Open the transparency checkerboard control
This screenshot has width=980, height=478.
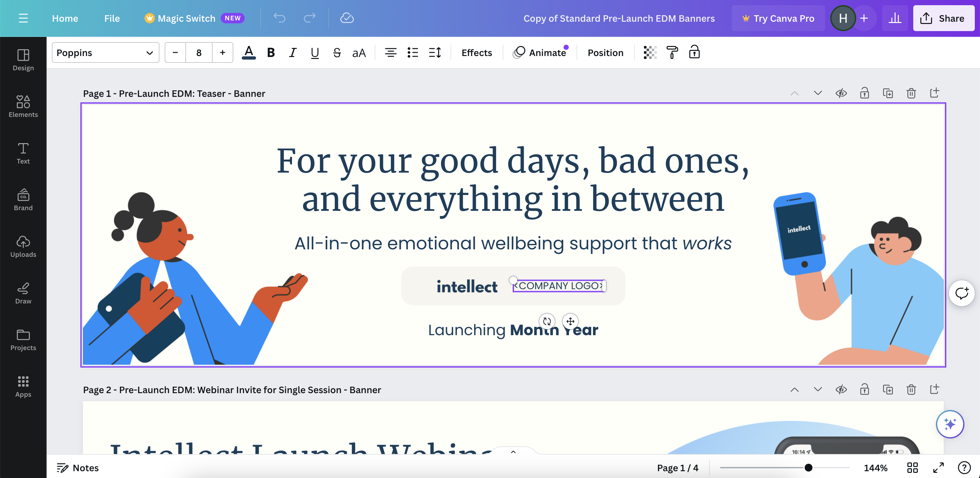(x=650, y=52)
